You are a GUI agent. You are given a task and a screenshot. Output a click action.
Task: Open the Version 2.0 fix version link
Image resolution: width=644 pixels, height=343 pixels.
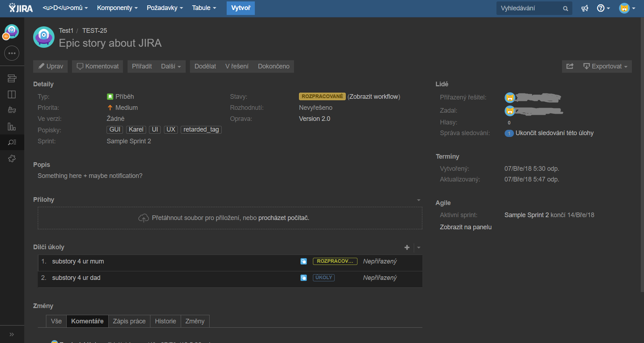314,119
